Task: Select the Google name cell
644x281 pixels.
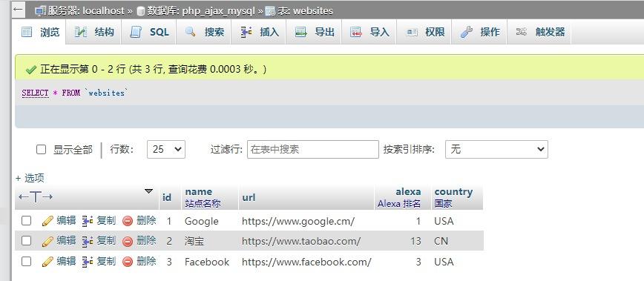Action: tap(202, 222)
